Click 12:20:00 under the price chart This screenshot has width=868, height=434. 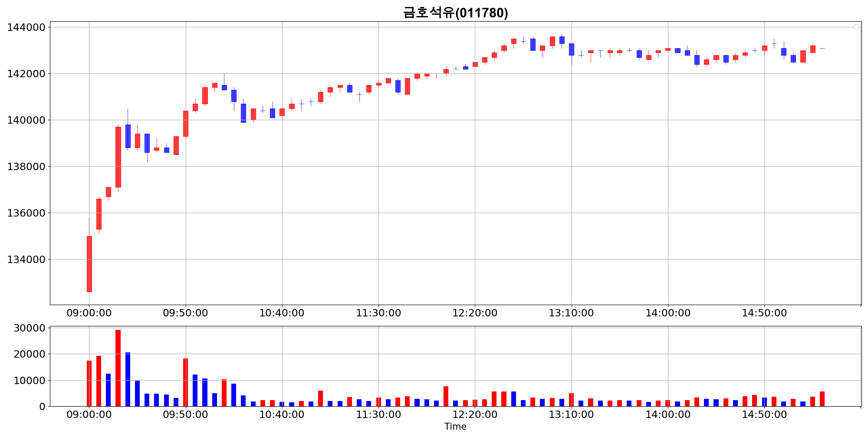pos(475,313)
